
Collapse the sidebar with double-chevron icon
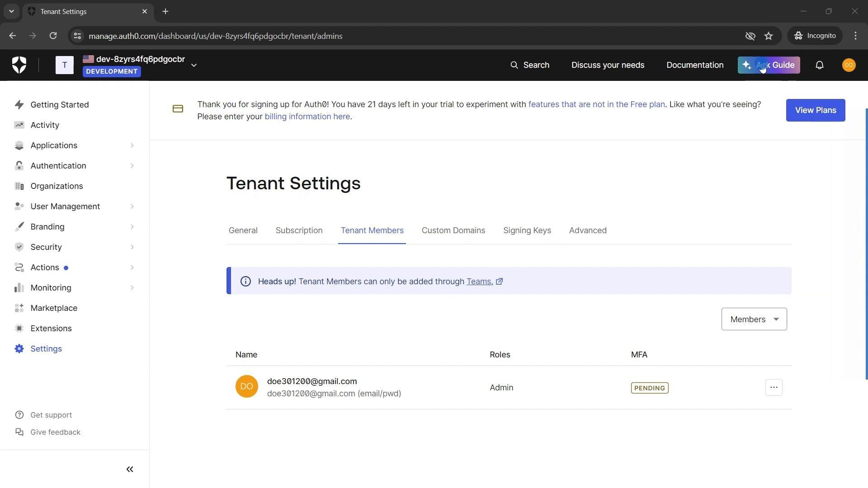click(x=130, y=469)
